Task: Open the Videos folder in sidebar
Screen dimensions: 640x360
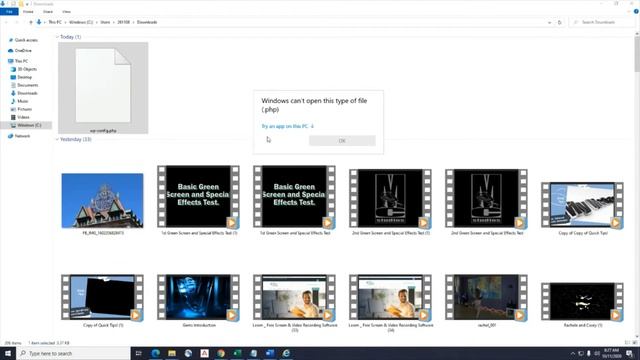Action: [20, 117]
